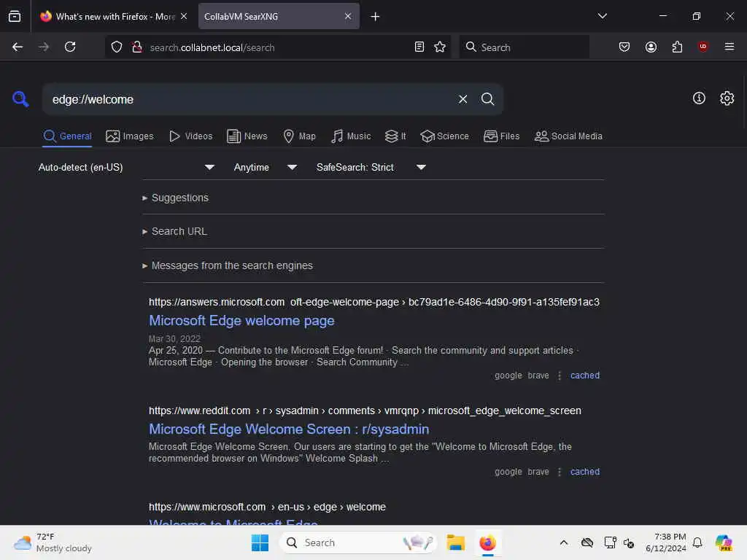Open cached link for answers.microsoft.com result
This screenshot has width=747, height=560.
click(584, 376)
